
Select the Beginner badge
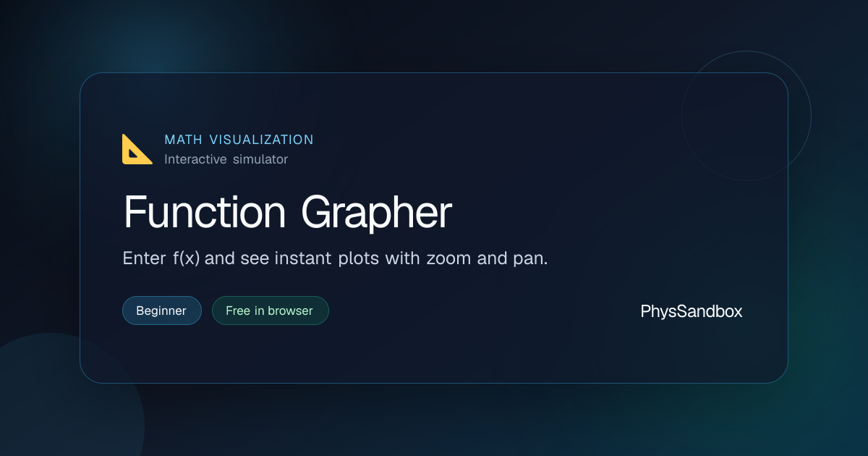(161, 311)
